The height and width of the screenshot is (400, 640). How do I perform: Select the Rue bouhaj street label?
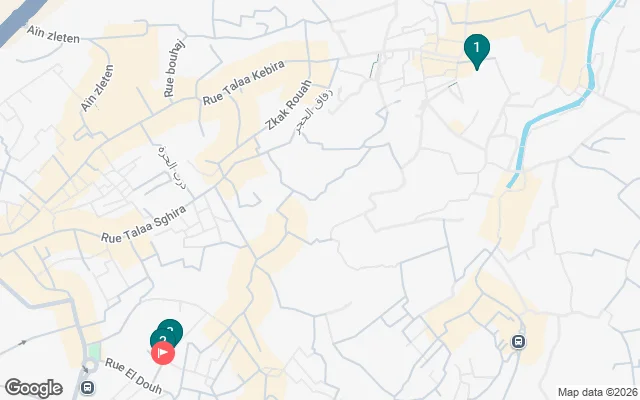coord(174,68)
